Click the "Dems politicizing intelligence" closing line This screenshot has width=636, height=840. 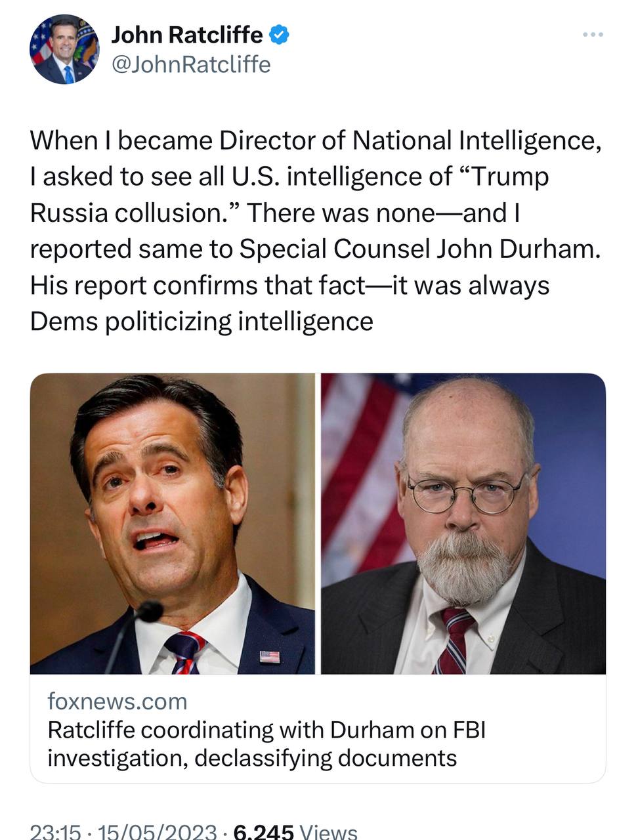click(x=201, y=322)
